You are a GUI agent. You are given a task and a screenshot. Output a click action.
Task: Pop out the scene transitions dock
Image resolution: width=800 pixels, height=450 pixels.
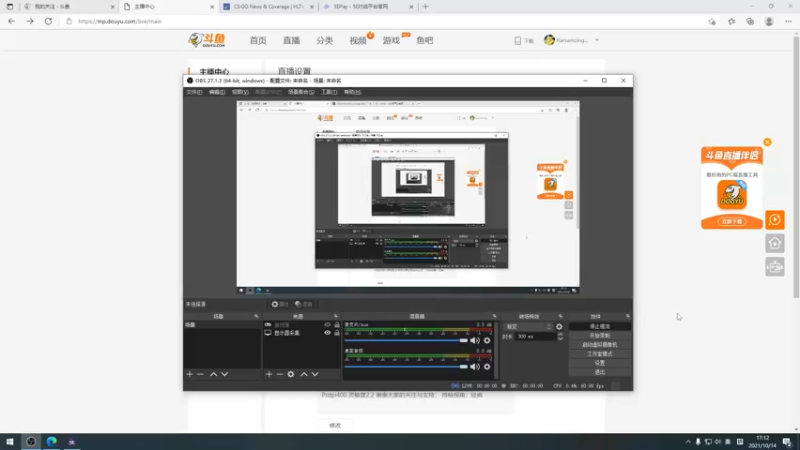[560, 316]
